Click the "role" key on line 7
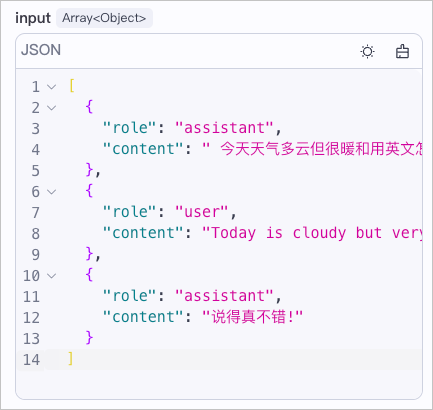Image resolution: width=433 pixels, height=410 pixels. pyautogui.click(x=130, y=212)
